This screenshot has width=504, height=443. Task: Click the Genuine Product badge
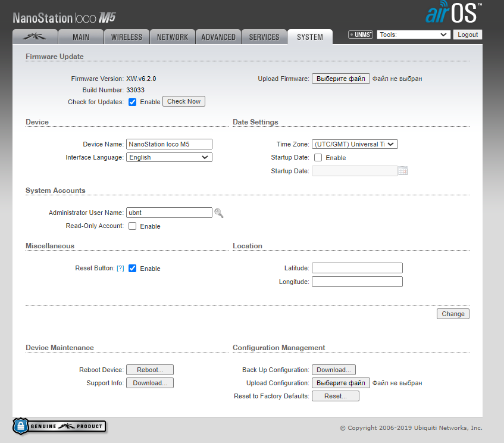pyautogui.click(x=60, y=426)
